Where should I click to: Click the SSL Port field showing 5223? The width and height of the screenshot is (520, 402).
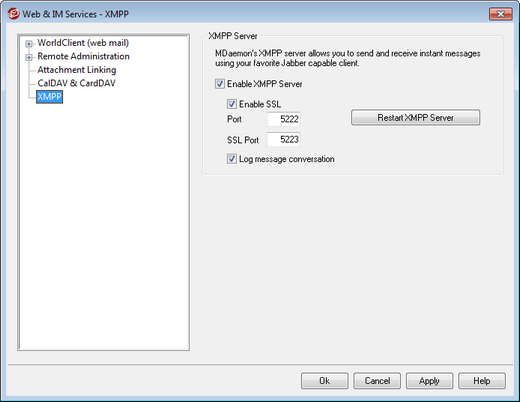tap(283, 139)
